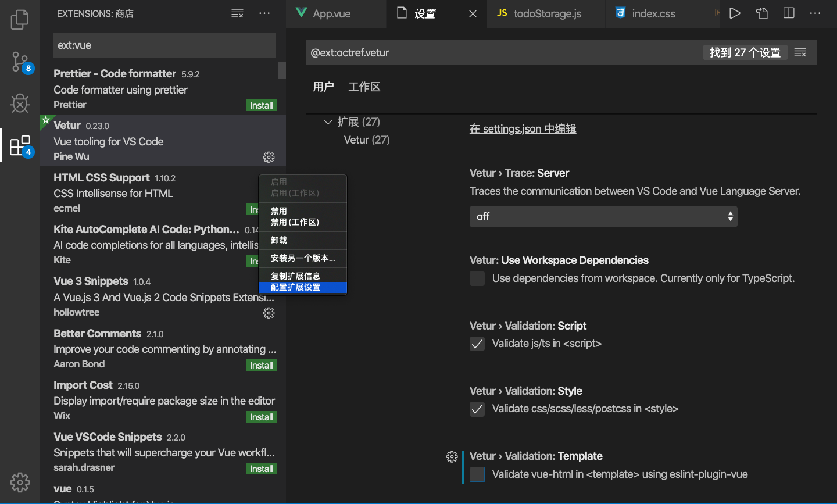Clear extensions search results icon
The height and width of the screenshot is (504, 837).
(x=237, y=13)
